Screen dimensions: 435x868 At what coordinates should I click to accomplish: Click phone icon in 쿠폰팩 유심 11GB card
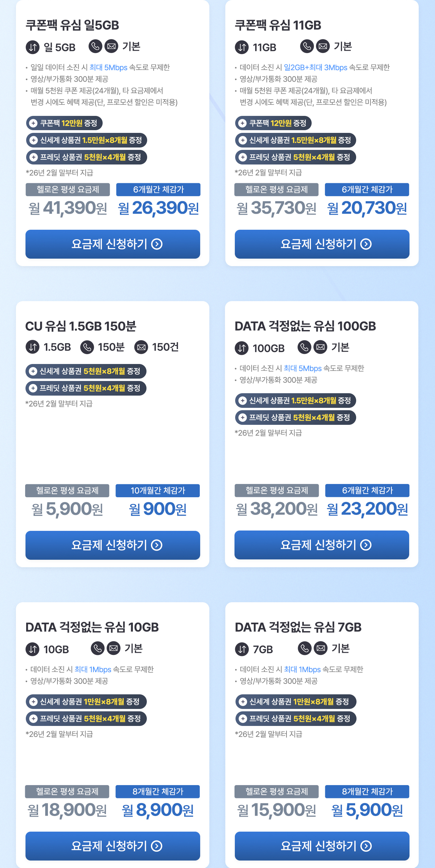coord(307,46)
